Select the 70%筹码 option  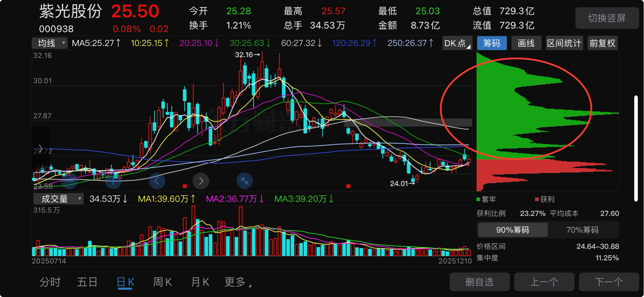(x=582, y=230)
